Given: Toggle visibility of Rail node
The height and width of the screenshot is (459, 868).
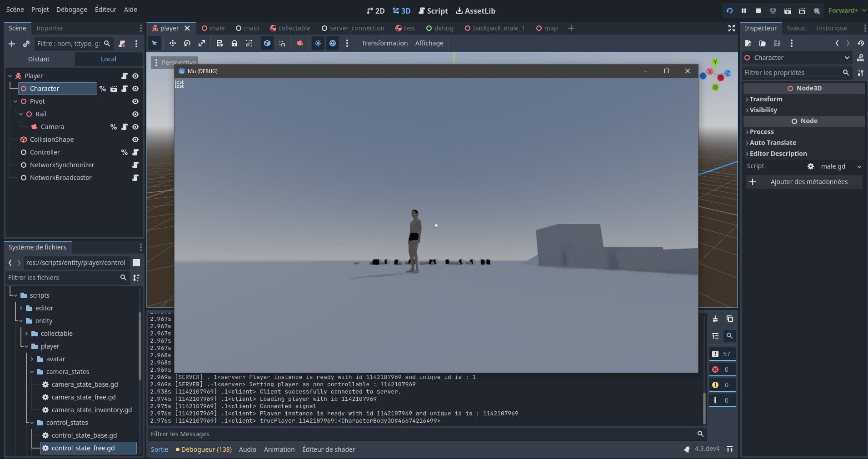Looking at the screenshot, I should pos(135,114).
